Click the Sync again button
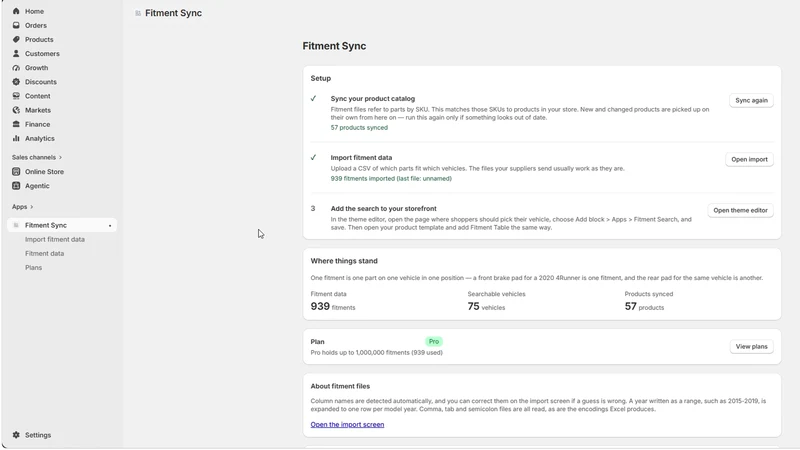 [x=751, y=101]
